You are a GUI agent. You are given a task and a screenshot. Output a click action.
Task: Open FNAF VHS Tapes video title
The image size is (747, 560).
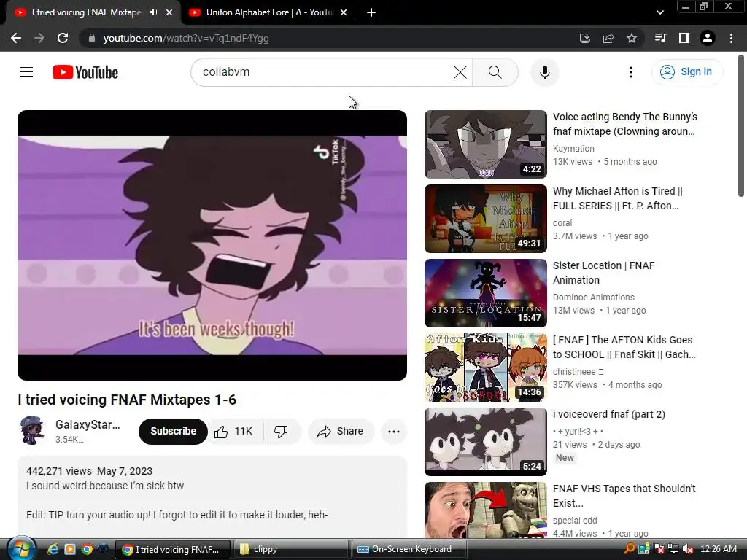click(x=624, y=496)
